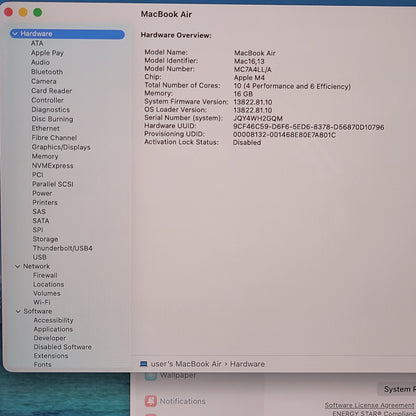Image resolution: width=416 pixels, height=416 pixels.
Task: Select Accessibility under Software
Action: tap(53, 320)
